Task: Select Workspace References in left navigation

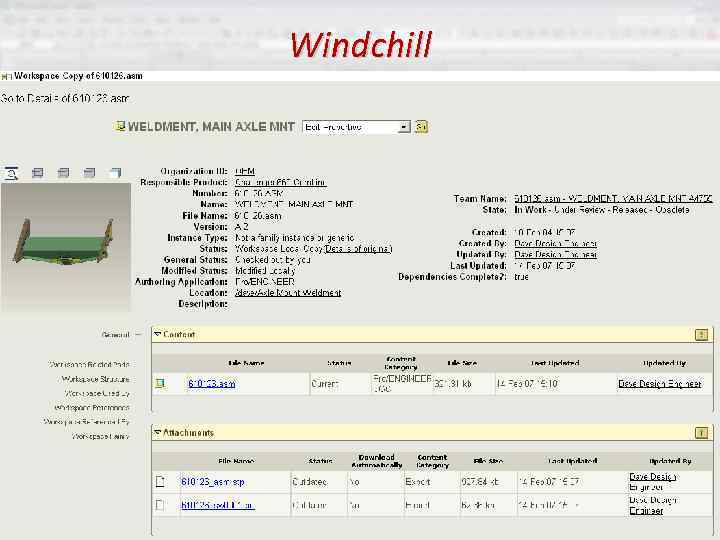Action: 92,408
